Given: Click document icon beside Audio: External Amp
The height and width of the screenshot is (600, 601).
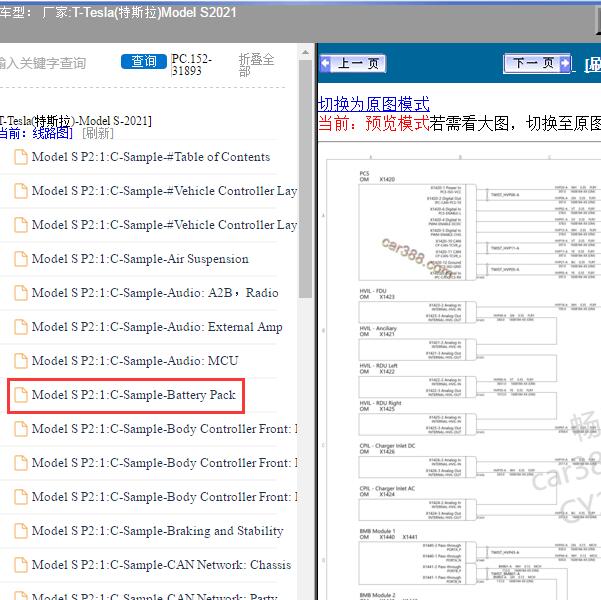Looking at the screenshot, I should [21, 327].
